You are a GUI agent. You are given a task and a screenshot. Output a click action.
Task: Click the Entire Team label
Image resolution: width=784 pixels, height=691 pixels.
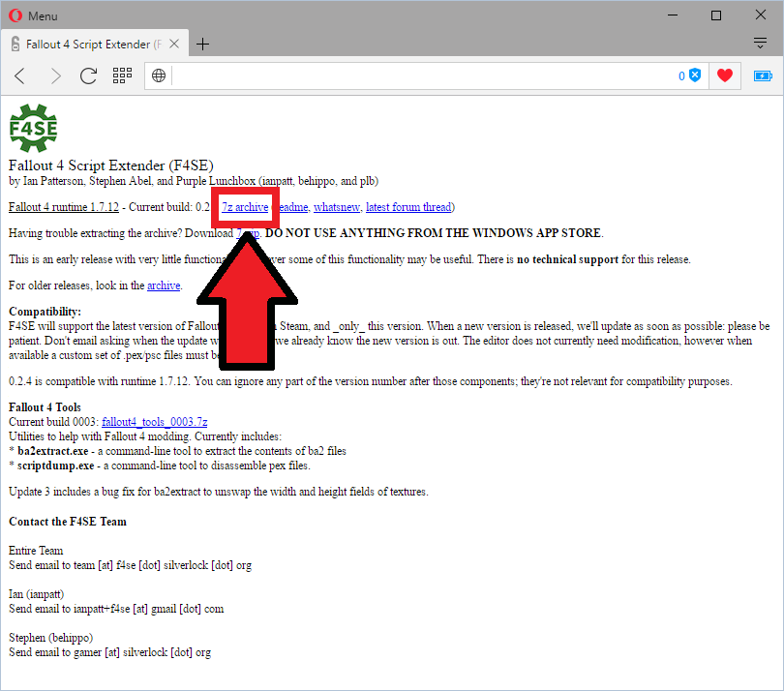point(36,551)
